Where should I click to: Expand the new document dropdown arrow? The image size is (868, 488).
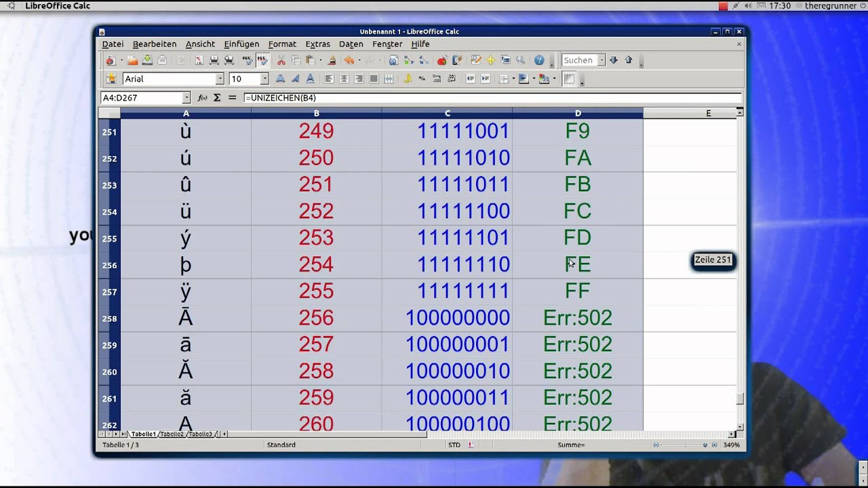point(121,60)
